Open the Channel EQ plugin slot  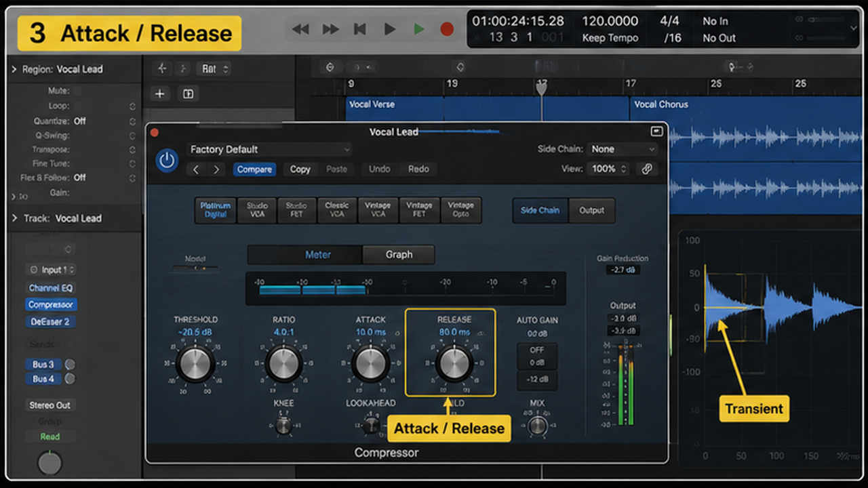click(x=51, y=288)
